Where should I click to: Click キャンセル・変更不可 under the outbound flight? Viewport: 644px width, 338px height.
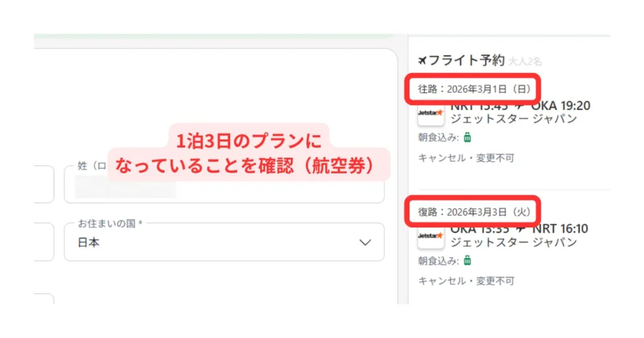(466, 158)
